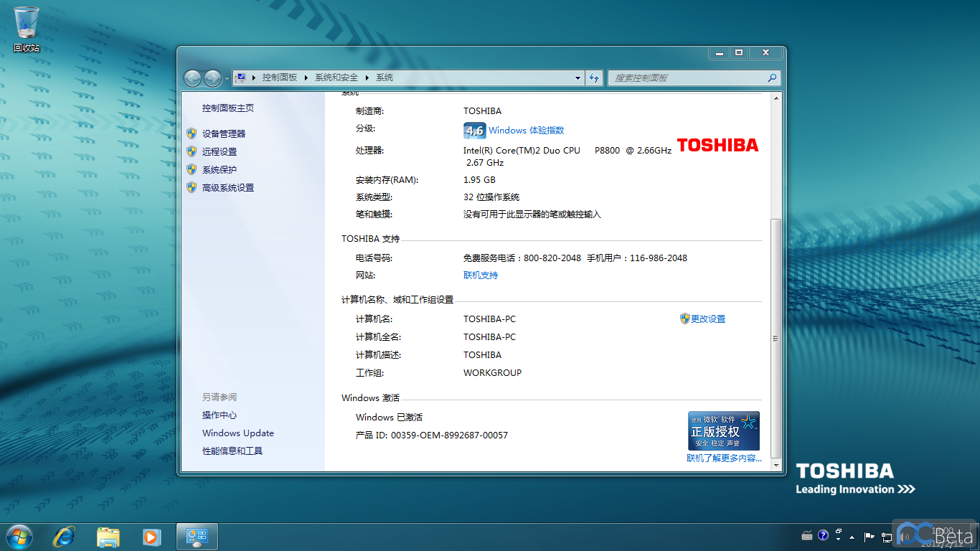Open the Recycle Bin desktop icon

pyautogui.click(x=27, y=29)
